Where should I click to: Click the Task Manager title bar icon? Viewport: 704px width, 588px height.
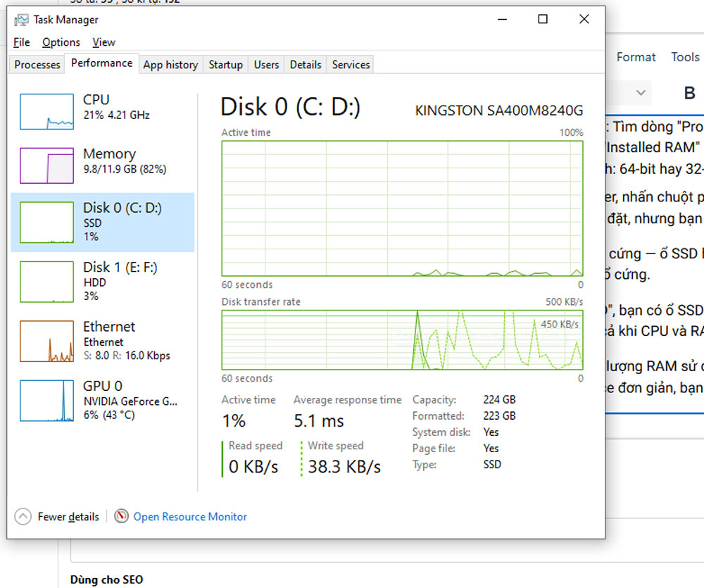[22, 20]
